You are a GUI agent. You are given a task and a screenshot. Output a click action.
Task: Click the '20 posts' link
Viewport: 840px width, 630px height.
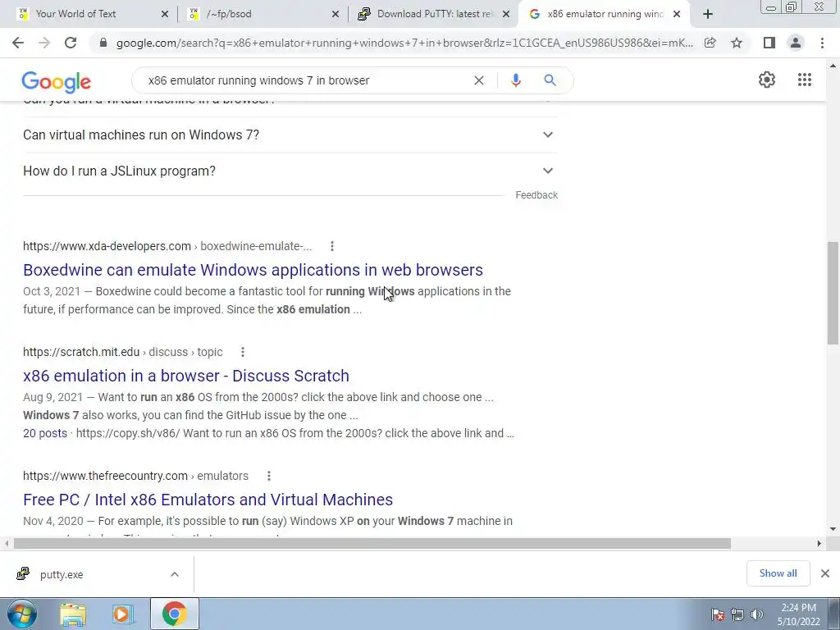coord(45,433)
